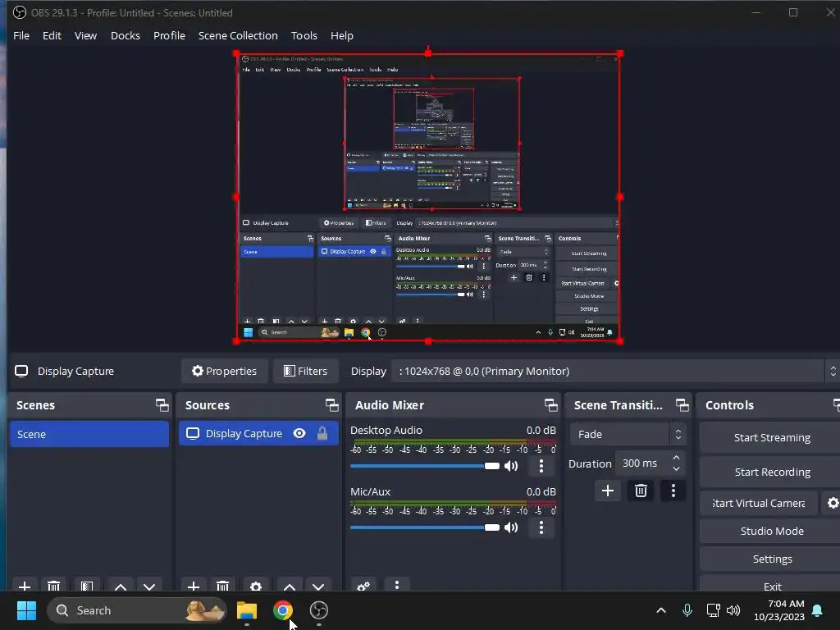
Task: Mute Desktop Audio speaker icon
Action: [x=512, y=466]
